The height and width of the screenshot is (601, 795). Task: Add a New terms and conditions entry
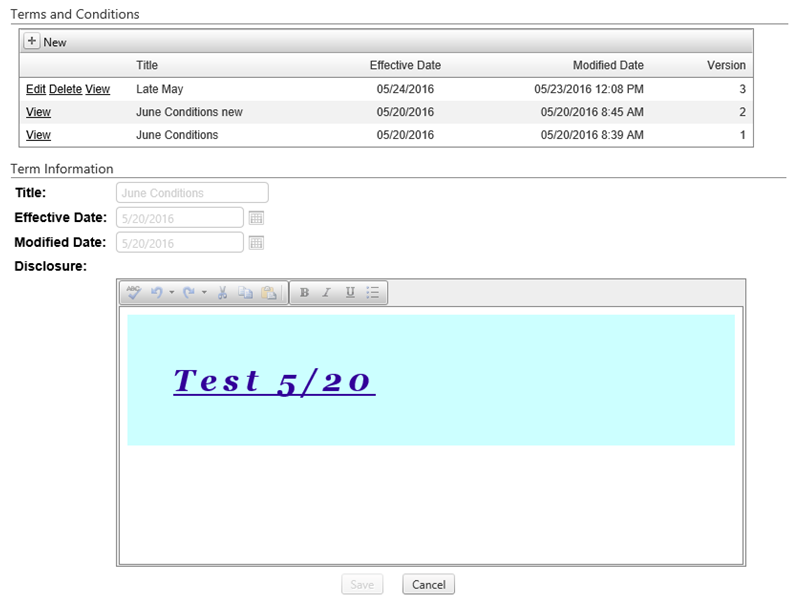[46, 42]
